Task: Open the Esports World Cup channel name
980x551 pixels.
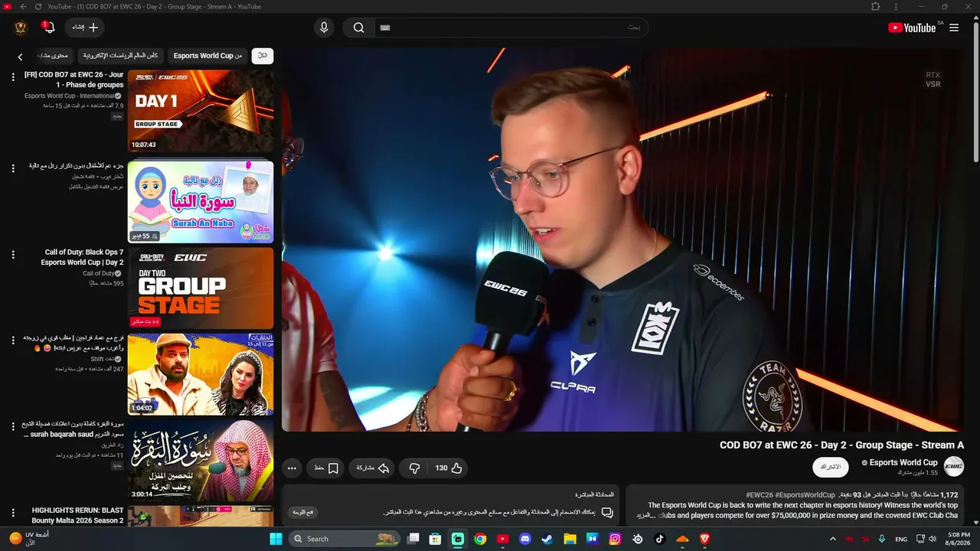Action: click(x=903, y=462)
